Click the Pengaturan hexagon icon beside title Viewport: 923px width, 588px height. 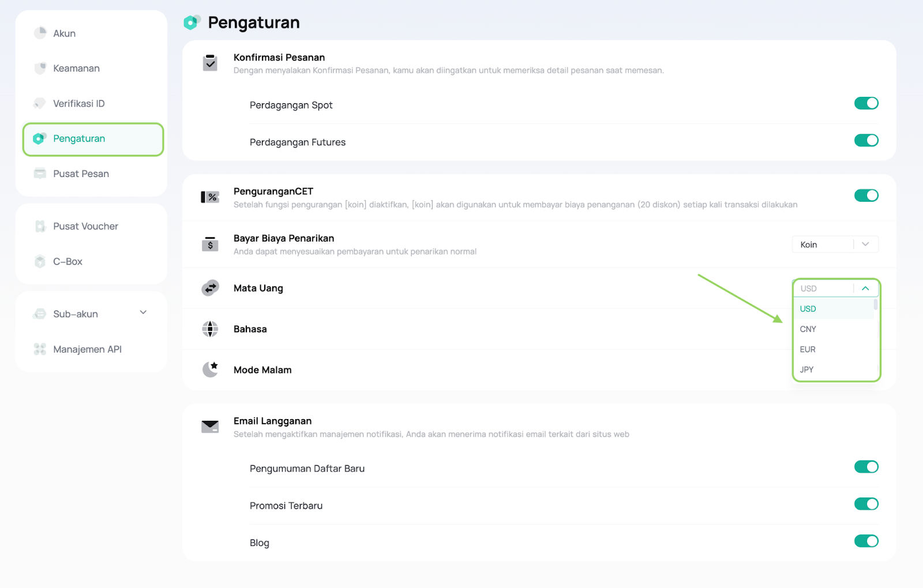click(192, 22)
